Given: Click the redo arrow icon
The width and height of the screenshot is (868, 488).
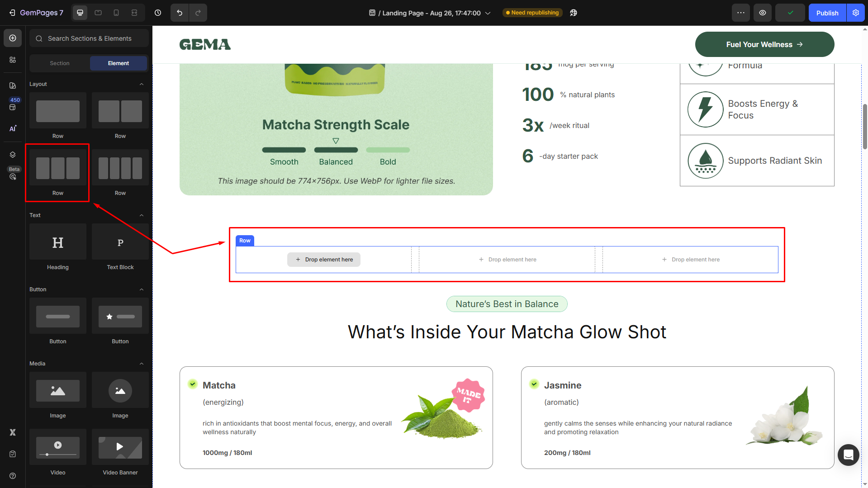Looking at the screenshot, I should point(198,13).
